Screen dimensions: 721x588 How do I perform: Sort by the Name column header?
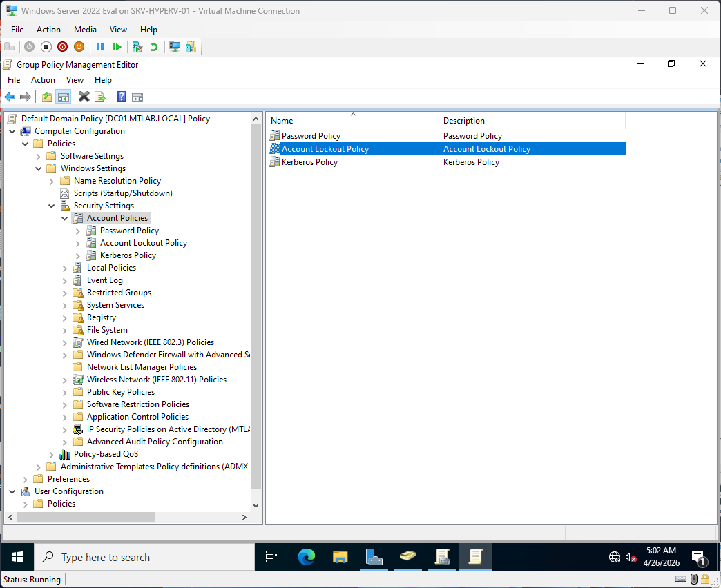(353, 121)
